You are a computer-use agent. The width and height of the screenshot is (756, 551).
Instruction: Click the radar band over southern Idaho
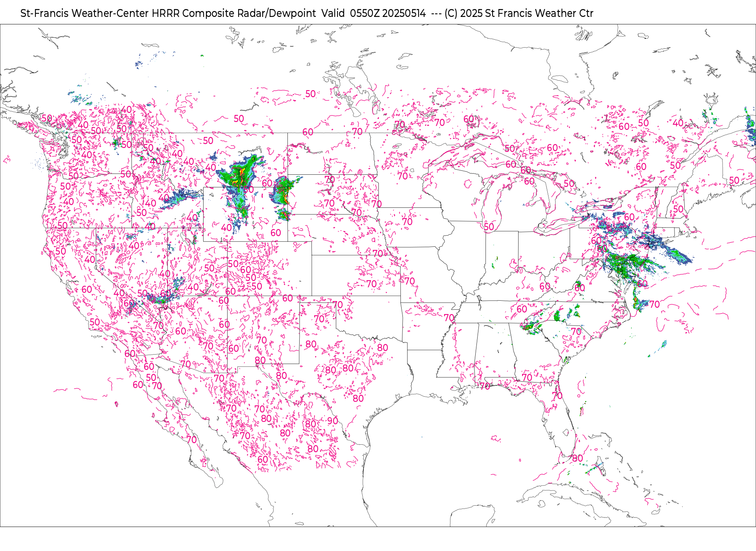(x=179, y=198)
